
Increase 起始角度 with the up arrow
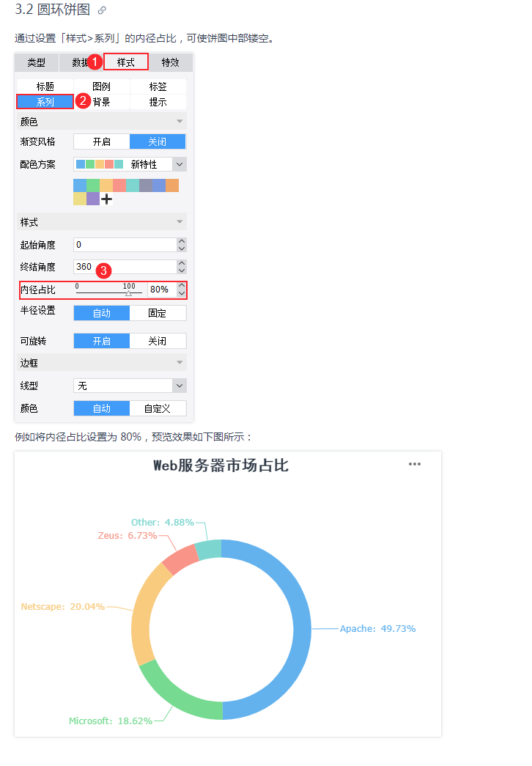tap(182, 241)
